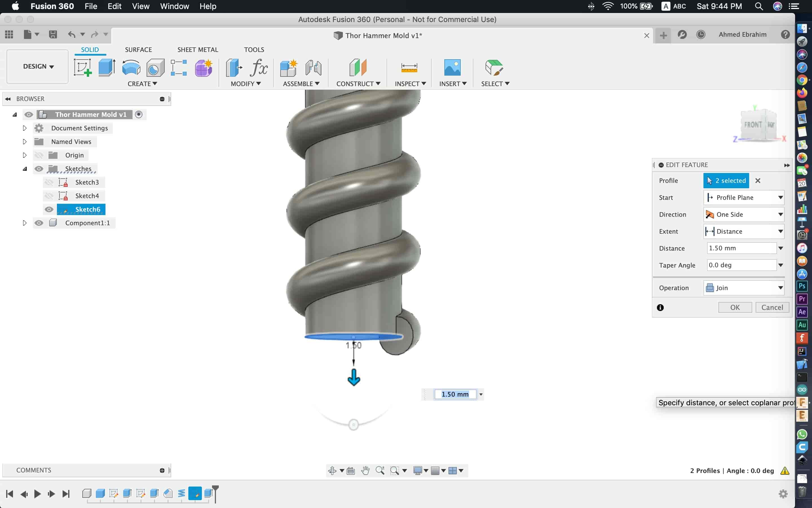
Task: Select the Extrude tool icon
Action: point(107,67)
